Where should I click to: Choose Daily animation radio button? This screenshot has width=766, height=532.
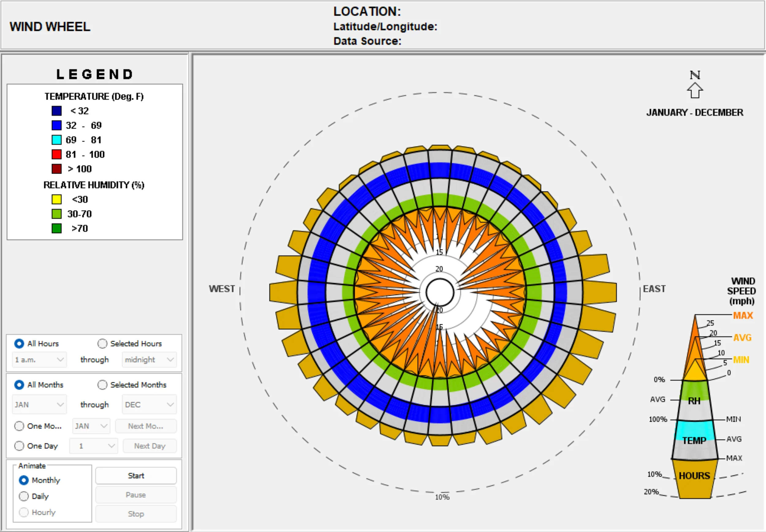pyautogui.click(x=24, y=496)
